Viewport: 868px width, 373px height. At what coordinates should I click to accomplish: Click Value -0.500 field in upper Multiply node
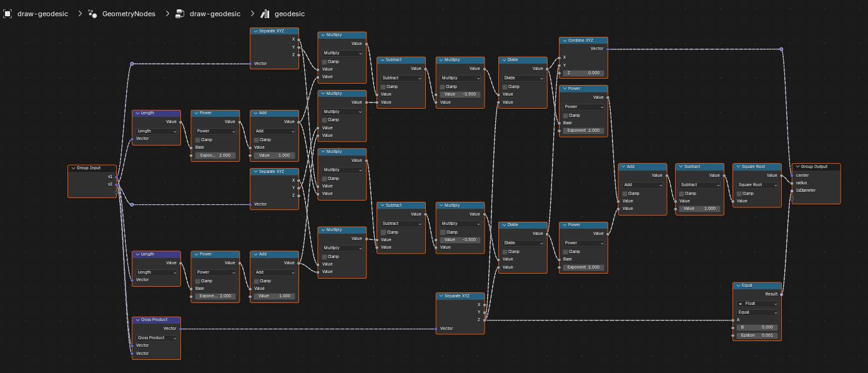[x=460, y=94]
